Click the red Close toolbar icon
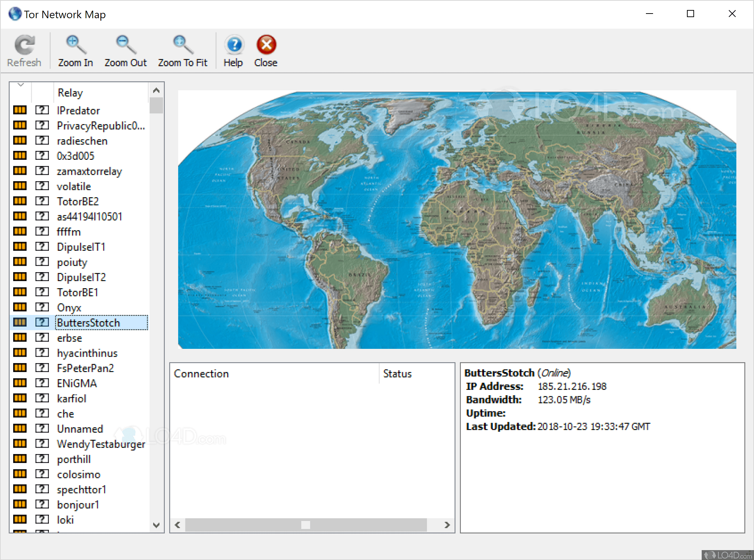This screenshot has width=754, height=560. click(x=266, y=45)
